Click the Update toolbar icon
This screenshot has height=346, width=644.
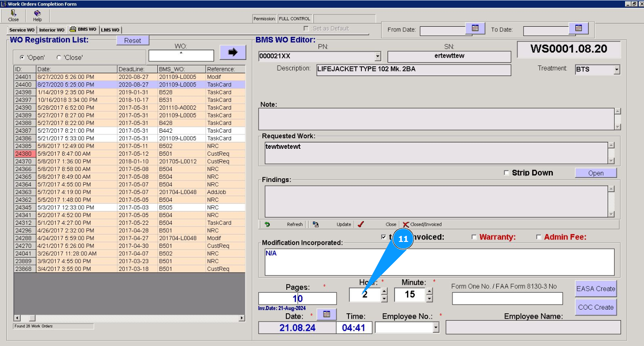pyautogui.click(x=316, y=224)
